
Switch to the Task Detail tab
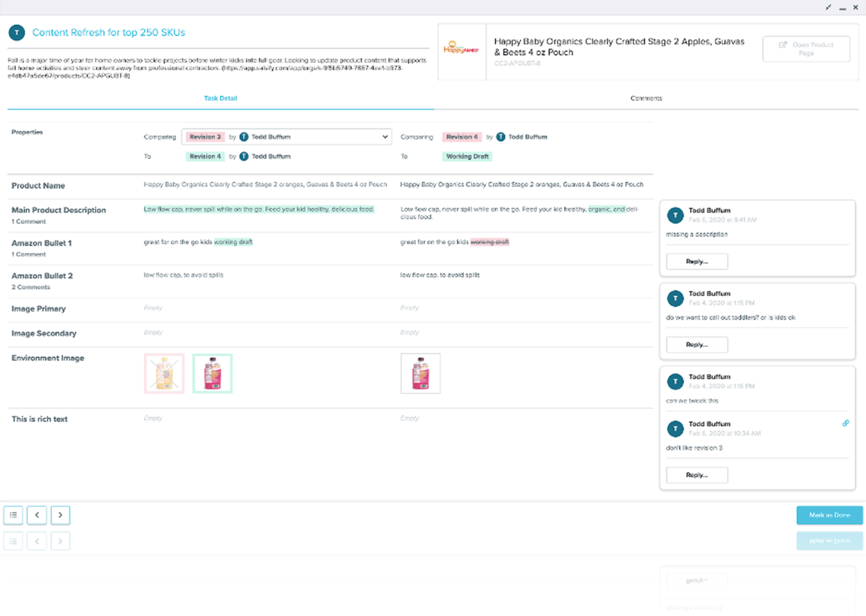[221, 98]
